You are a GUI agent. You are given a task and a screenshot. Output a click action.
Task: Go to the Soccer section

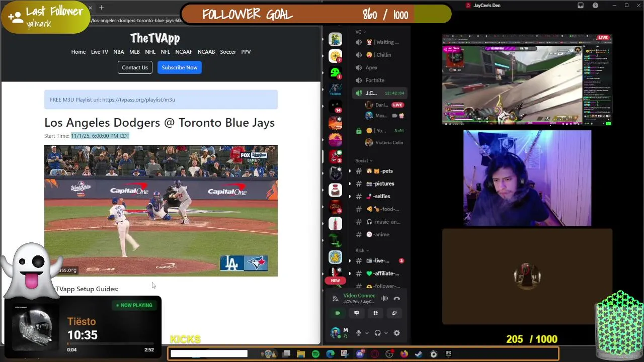coord(228,52)
